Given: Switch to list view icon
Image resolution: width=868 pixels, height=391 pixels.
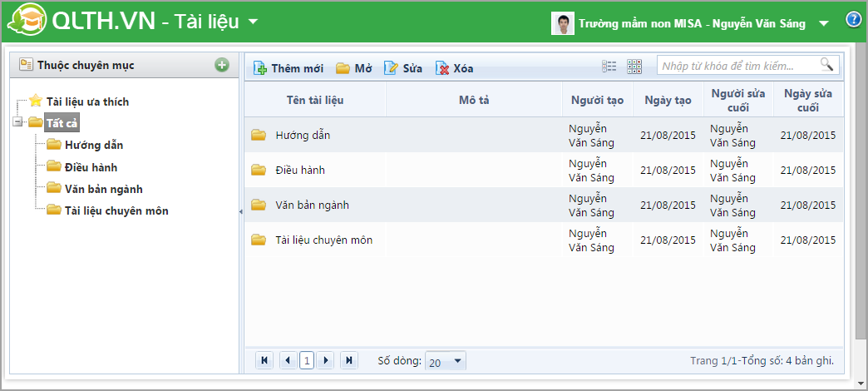Looking at the screenshot, I should [x=609, y=67].
